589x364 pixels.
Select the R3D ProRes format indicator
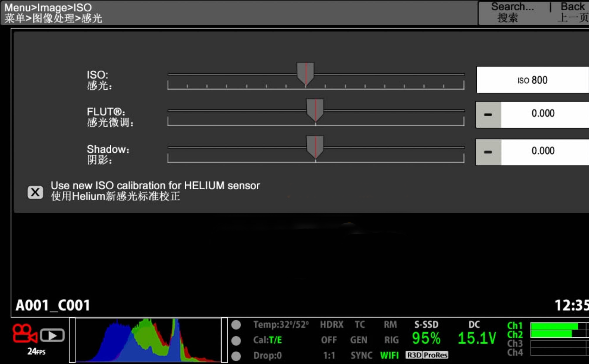427,355
